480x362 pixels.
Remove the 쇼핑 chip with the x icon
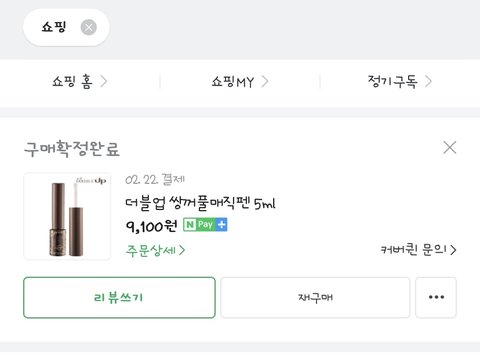pyautogui.click(x=89, y=27)
